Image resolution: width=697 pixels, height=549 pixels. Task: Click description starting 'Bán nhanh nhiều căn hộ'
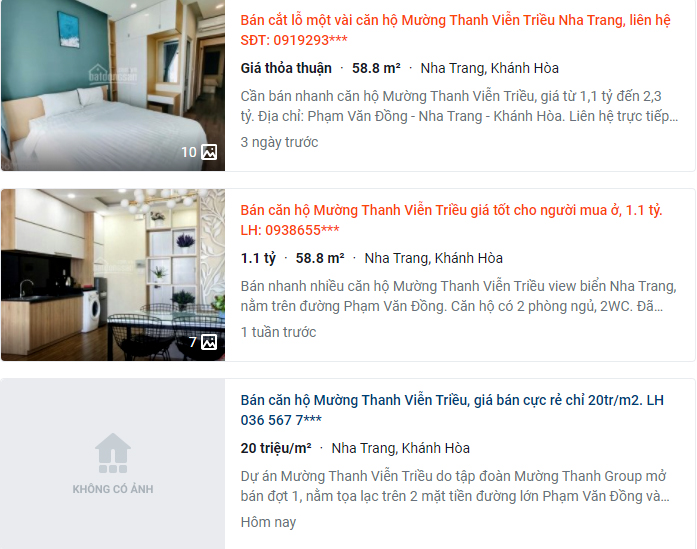click(458, 296)
